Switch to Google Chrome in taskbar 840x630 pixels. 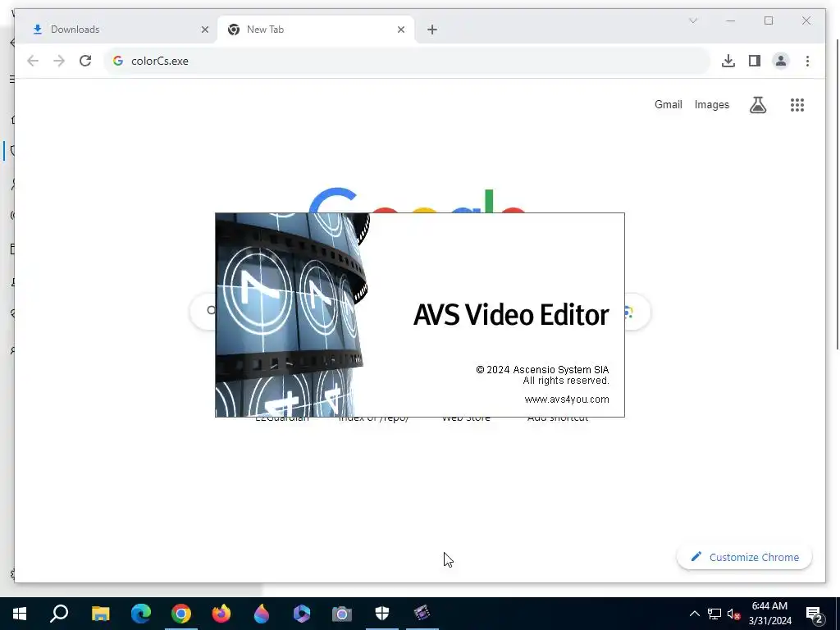(181, 614)
